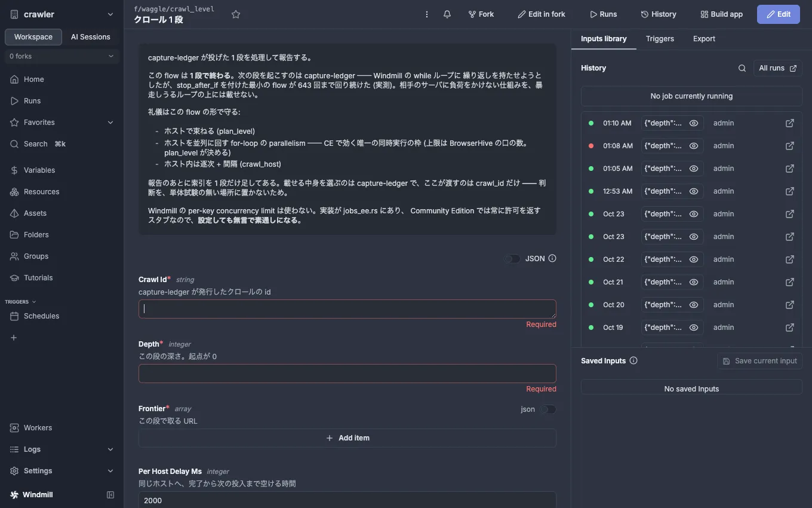The height and width of the screenshot is (508, 812).
Task: Switch to the Export tab
Action: pyautogui.click(x=704, y=39)
